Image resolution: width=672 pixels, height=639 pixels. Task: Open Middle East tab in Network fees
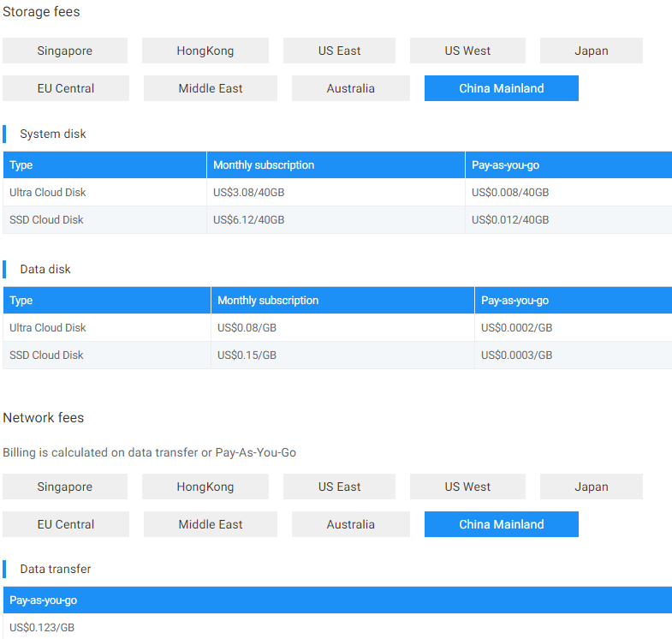pyautogui.click(x=211, y=524)
